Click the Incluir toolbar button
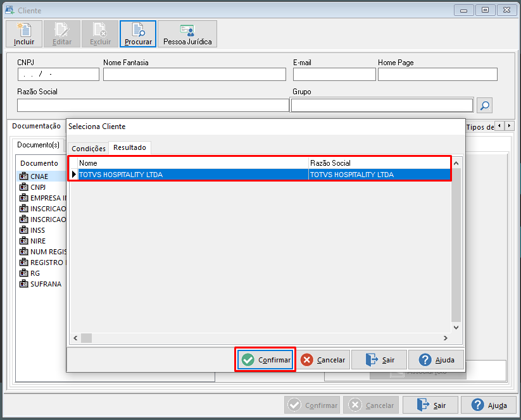This screenshot has width=521, height=420. coord(24,34)
